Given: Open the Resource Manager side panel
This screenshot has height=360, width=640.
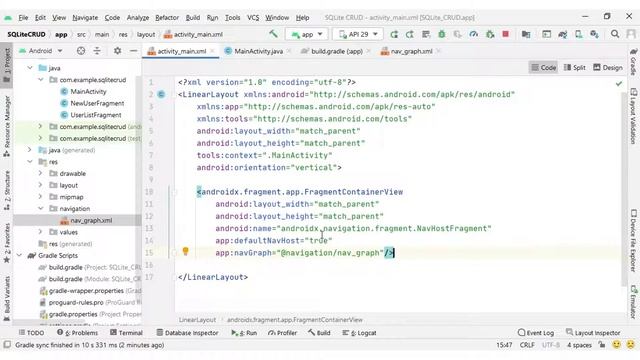Looking at the screenshot, I should coord(7,127).
